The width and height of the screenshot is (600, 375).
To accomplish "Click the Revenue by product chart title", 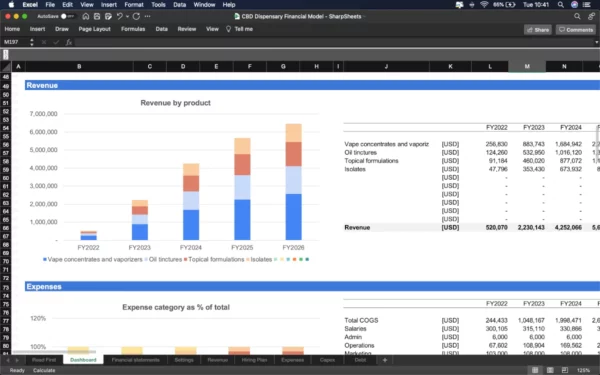I will [x=175, y=103].
